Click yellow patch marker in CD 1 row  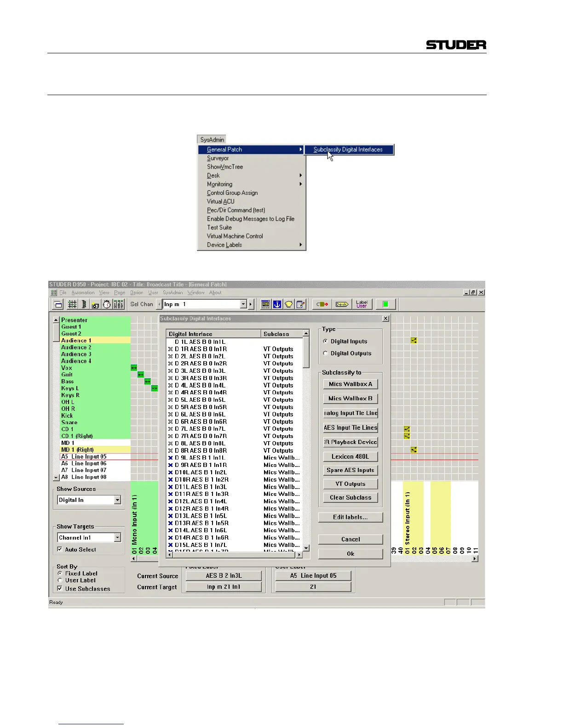(407, 429)
